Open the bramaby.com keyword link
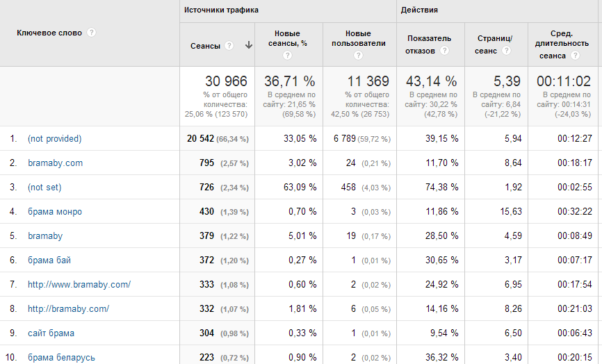 [55, 163]
